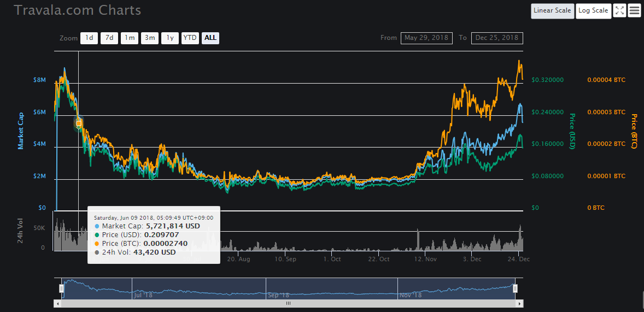Click the right navigator range handle
Screen dimensions: 644x312
coord(515,289)
